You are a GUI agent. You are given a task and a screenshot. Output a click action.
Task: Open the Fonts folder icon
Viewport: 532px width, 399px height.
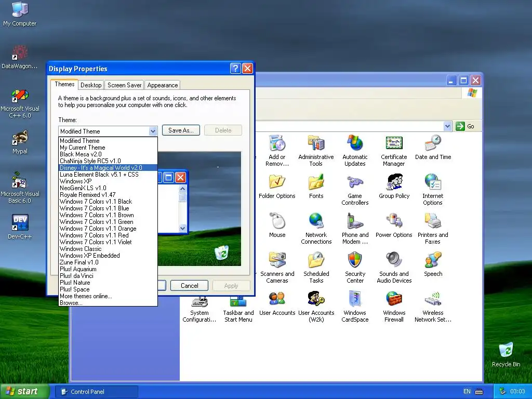pos(316,187)
